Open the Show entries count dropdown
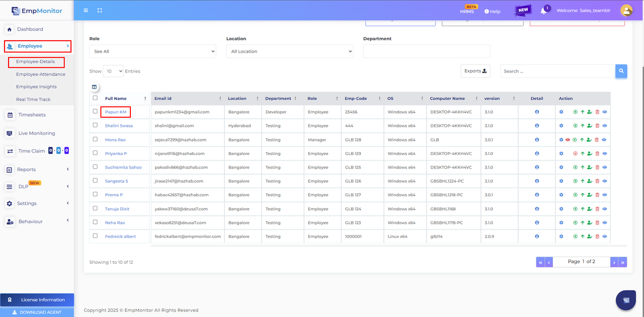Screen dimensions: 644x317 coord(113,71)
